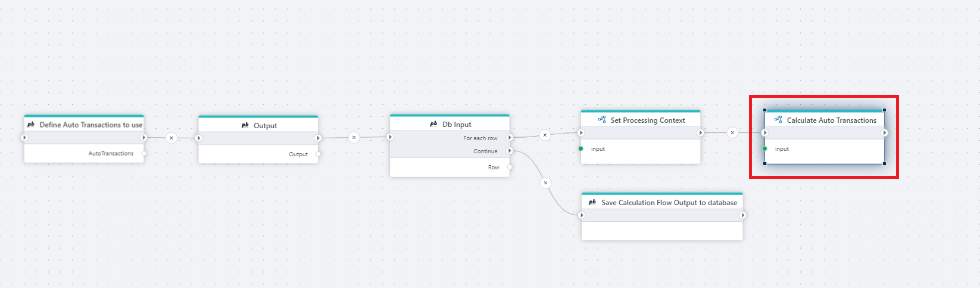Image resolution: width=980 pixels, height=288 pixels.
Task: Click the pb icon on the Output node
Action: pyautogui.click(x=245, y=125)
